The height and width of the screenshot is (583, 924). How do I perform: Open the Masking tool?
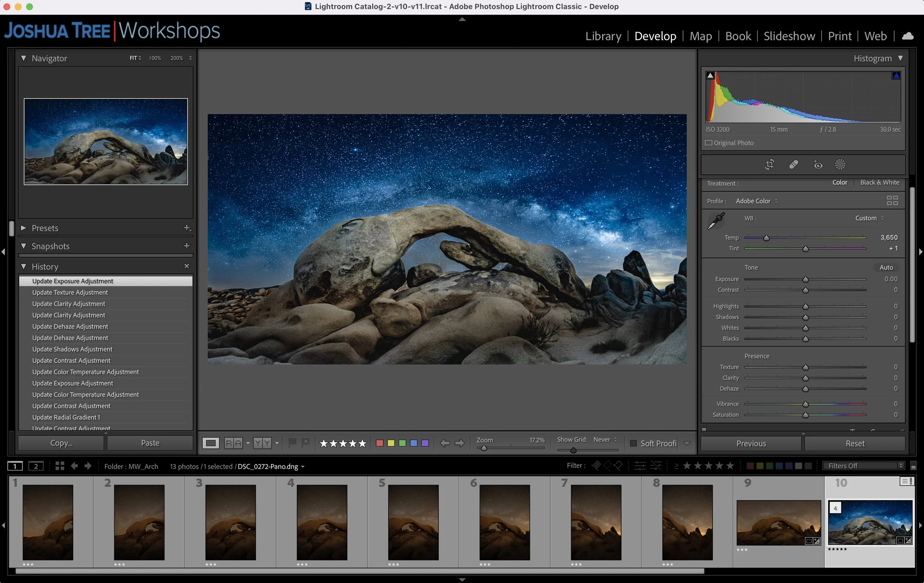[x=840, y=165]
